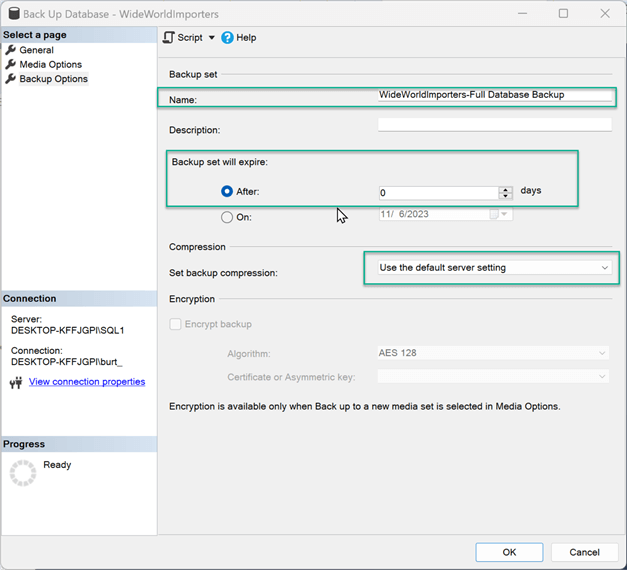Click the General wrench icon
The height and width of the screenshot is (570, 627).
click(11, 50)
